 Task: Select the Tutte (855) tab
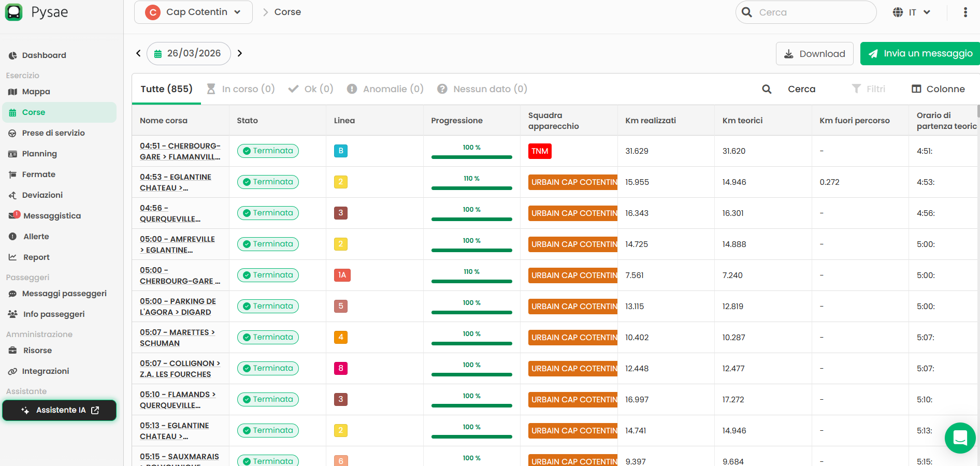click(166, 89)
